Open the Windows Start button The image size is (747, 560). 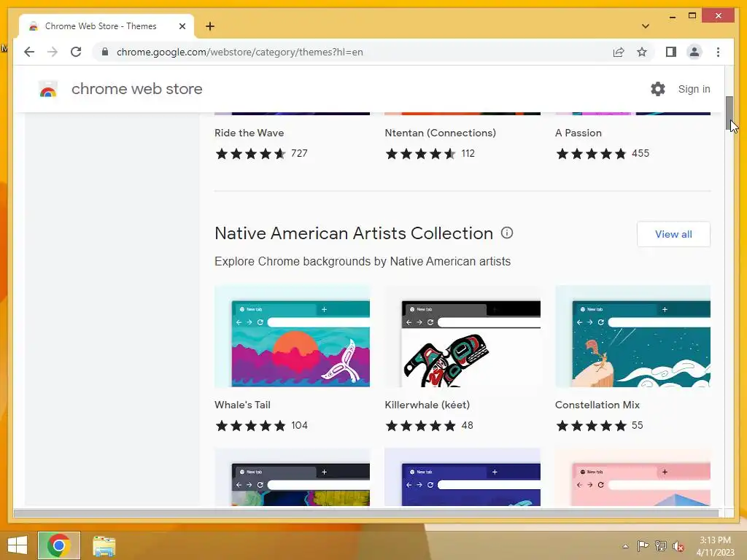(18, 545)
